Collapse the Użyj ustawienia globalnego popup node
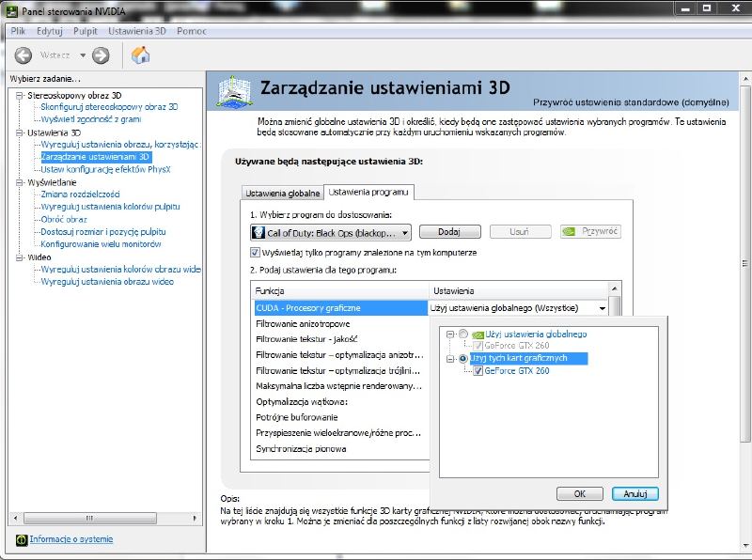This screenshot has width=752, height=560. tap(450, 334)
